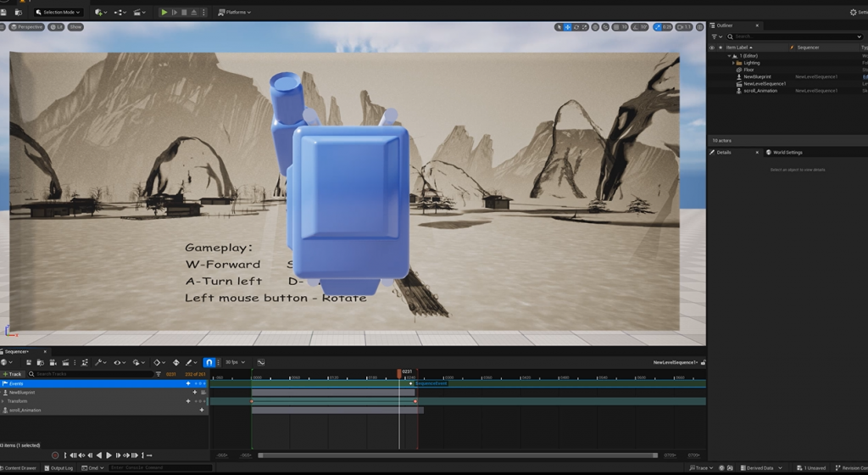Activate the viewport Translate tool
868x475 pixels.
coord(567,26)
